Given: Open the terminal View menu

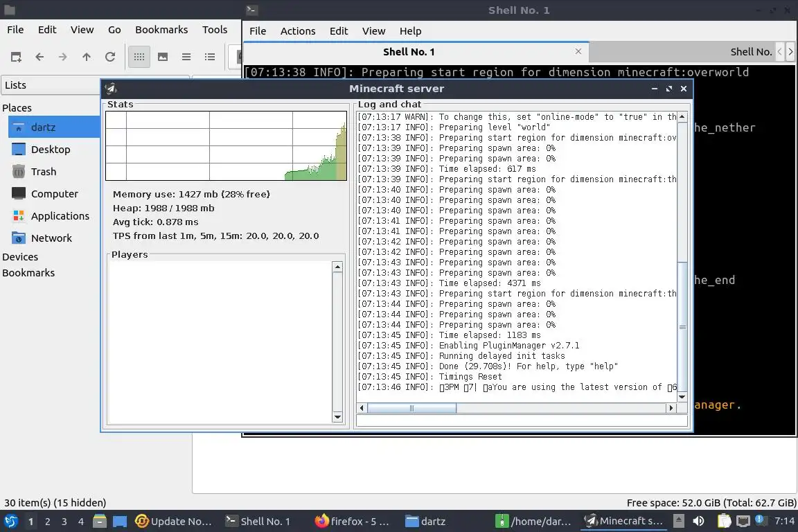Looking at the screenshot, I should pos(373,31).
